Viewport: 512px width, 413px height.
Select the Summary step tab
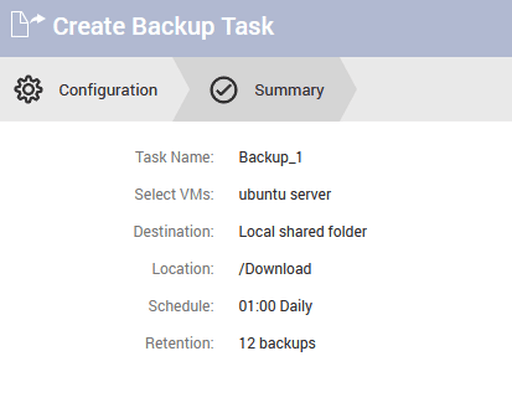265,89
